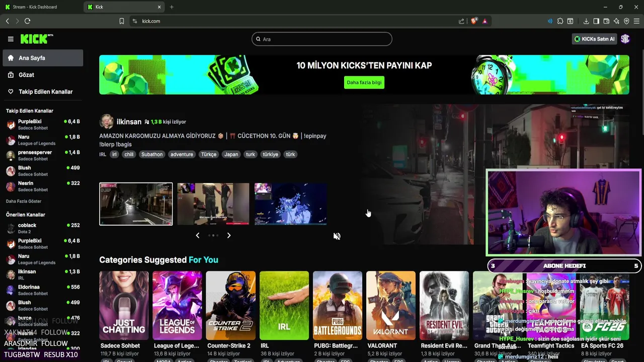The width and height of the screenshot is (644, 362).
Task: Open Resident Evil category card
Action: (x=444, y=306)
